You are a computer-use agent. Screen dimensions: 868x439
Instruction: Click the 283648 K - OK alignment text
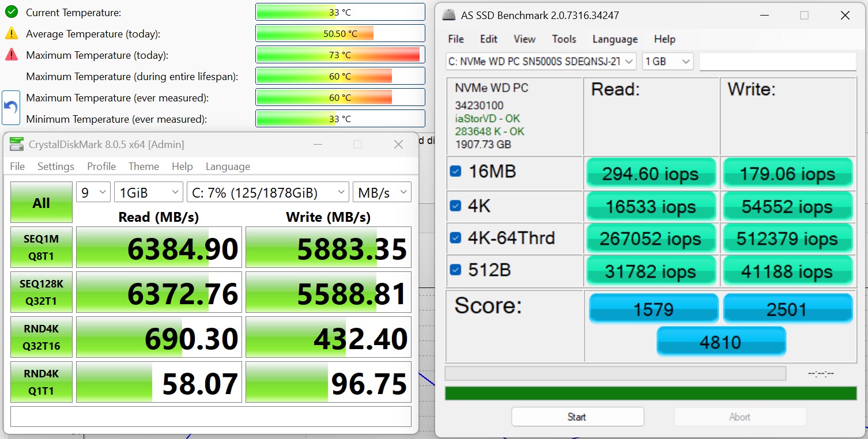click(x=490, y=131)
